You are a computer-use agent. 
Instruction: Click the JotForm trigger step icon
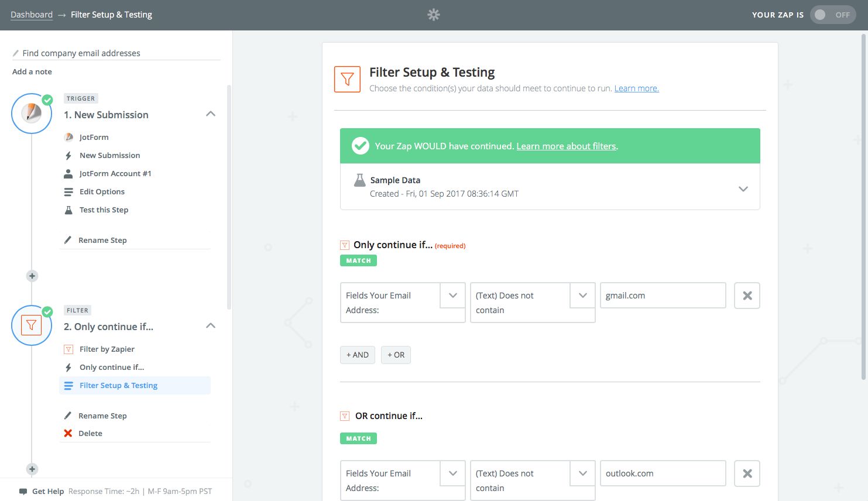[32, 114]
